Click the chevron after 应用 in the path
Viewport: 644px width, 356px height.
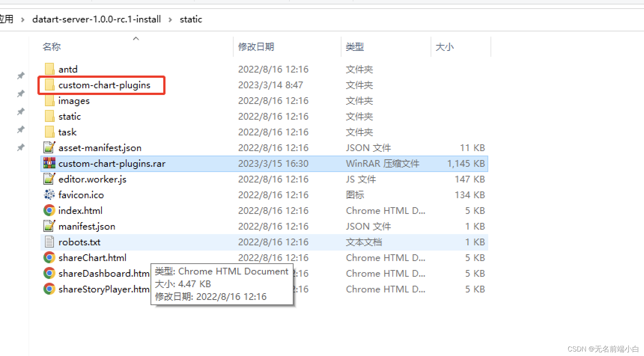[x=22, y=19]
